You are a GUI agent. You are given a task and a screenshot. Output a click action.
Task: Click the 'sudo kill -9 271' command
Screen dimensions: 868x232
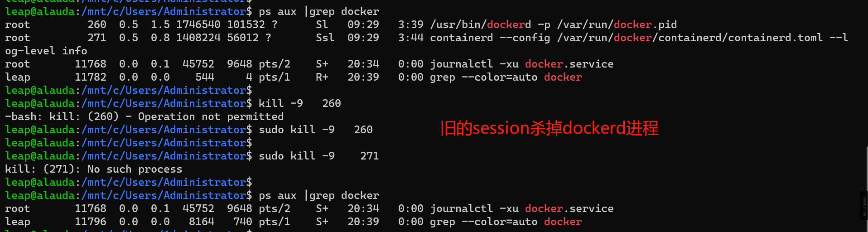point(319,156)
